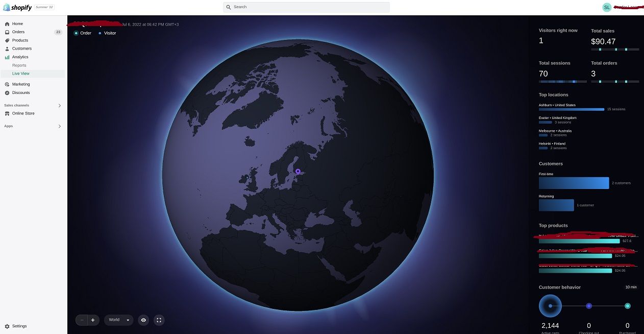Click the Products tag icon in the sidebar
The height and width of the screenshot is (334, 644).
pyautogui.click(x=7, y=40)
